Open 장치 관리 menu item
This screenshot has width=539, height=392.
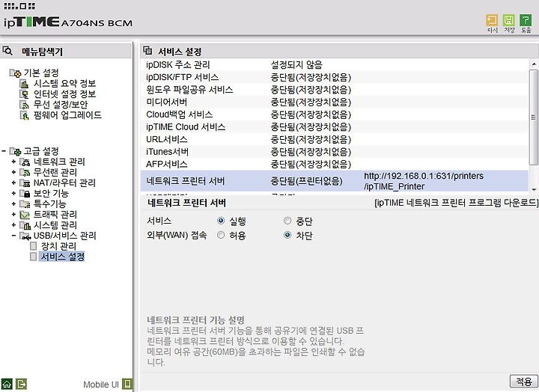point(58,246)
